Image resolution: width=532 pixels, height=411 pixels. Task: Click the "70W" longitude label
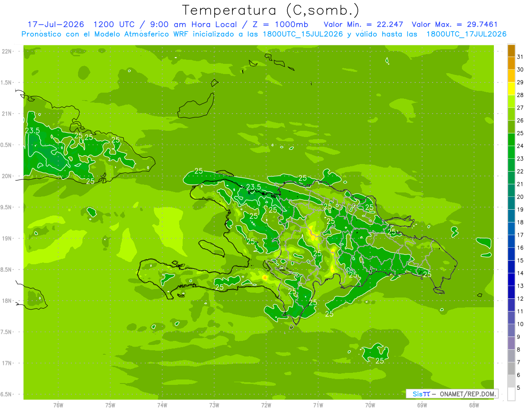370,405
